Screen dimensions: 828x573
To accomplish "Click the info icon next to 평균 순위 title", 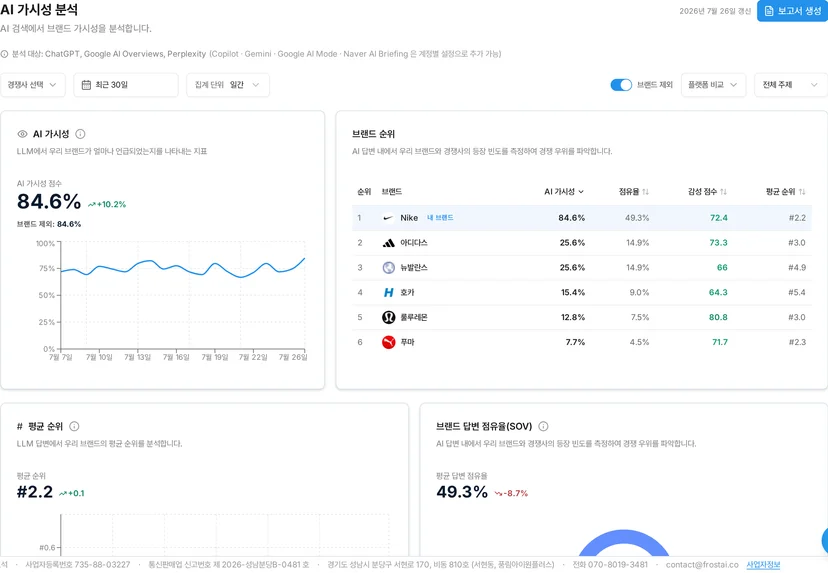I will coord(74,426).
